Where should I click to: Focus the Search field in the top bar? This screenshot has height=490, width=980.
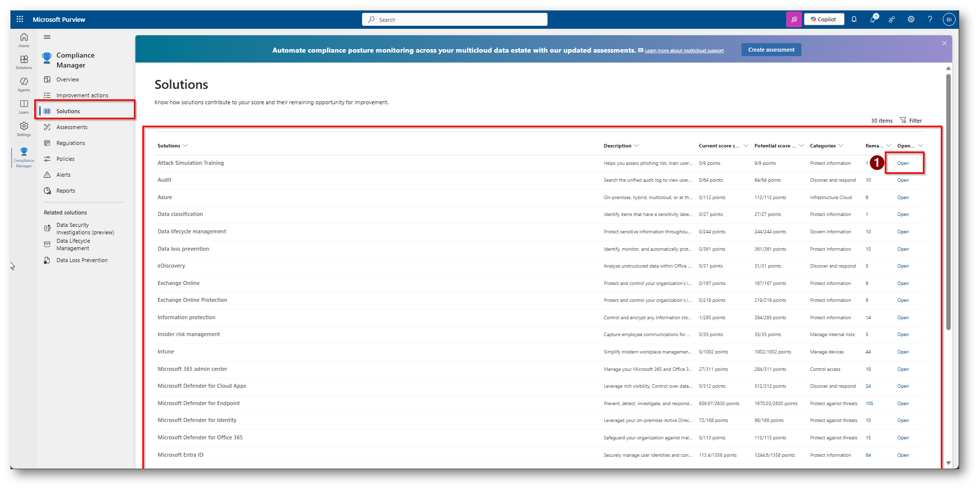[x=455, y=19]
